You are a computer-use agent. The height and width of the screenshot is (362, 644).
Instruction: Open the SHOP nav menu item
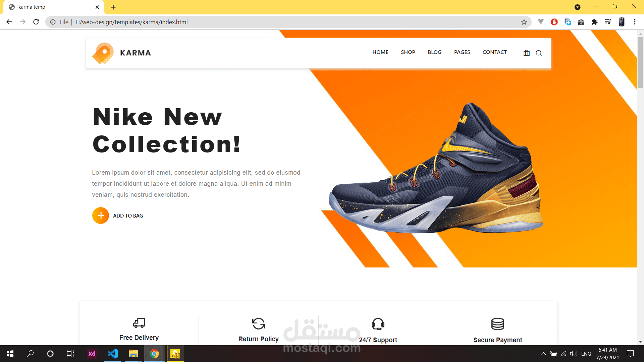pyautogui.click(x=408, y=52)
